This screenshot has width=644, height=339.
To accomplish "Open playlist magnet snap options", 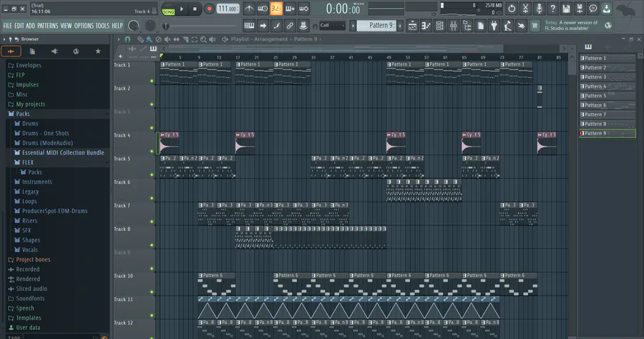I will (x=128, y=39).
